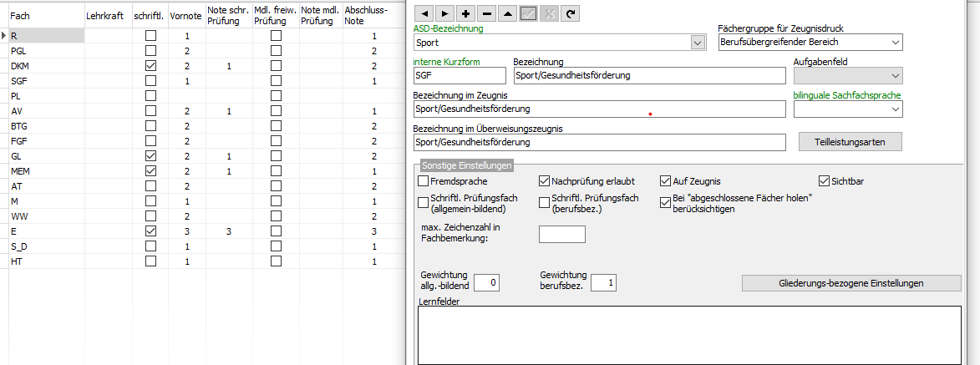The height and width of the screenshot is (365, 980).
Task: Check Schriftl. Prüfungsfach (allgemein-bildend)
Action: (423, 202)
